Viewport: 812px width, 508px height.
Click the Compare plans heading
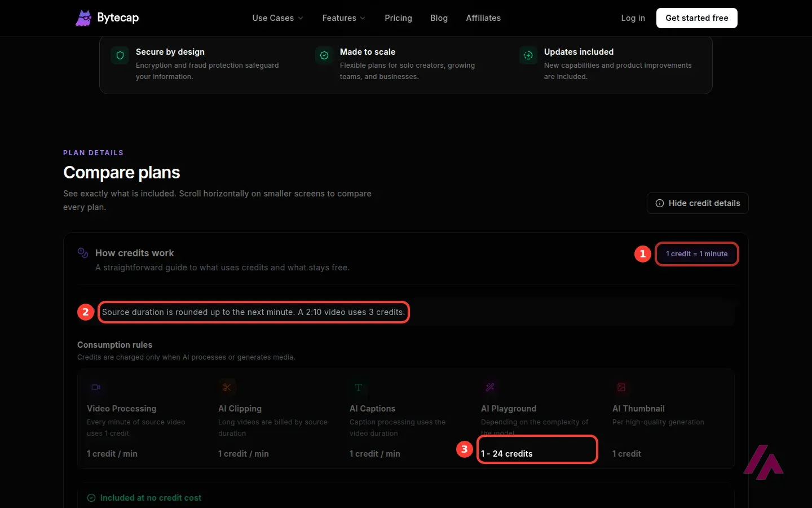coord(122,172)
